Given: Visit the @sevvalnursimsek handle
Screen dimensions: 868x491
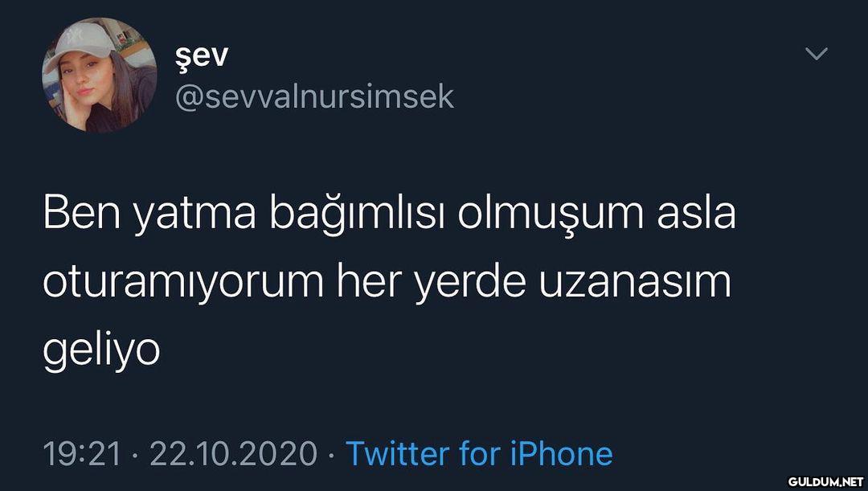Looking at the screenshot, I should point(314,96).
